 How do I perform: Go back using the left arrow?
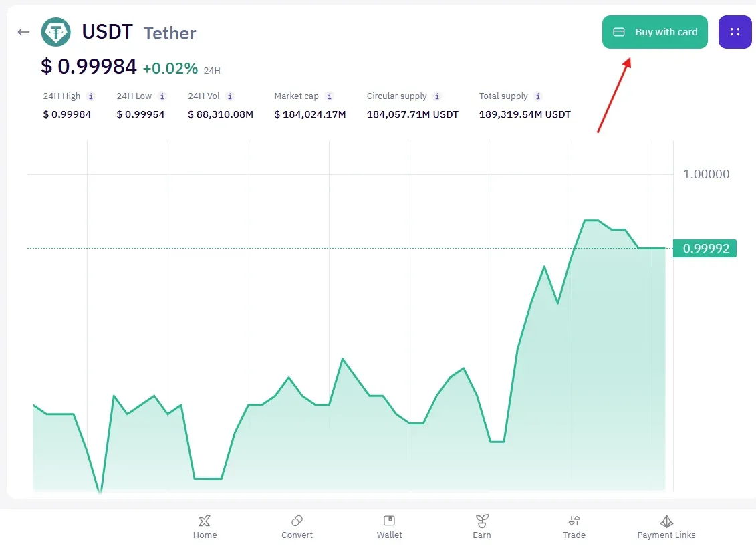pos(23,32)
